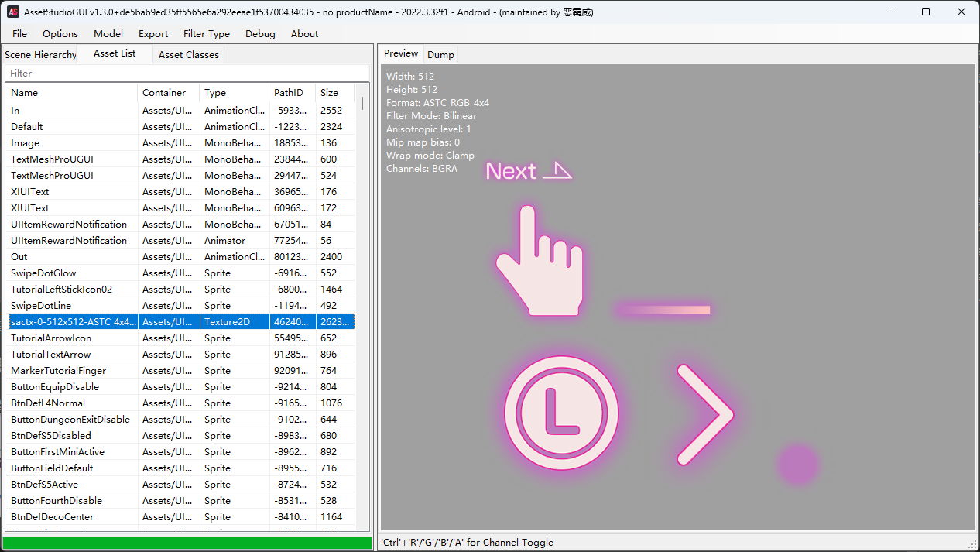Sort assets by the Container column header
Screen dimensions: 980x552
169,93
